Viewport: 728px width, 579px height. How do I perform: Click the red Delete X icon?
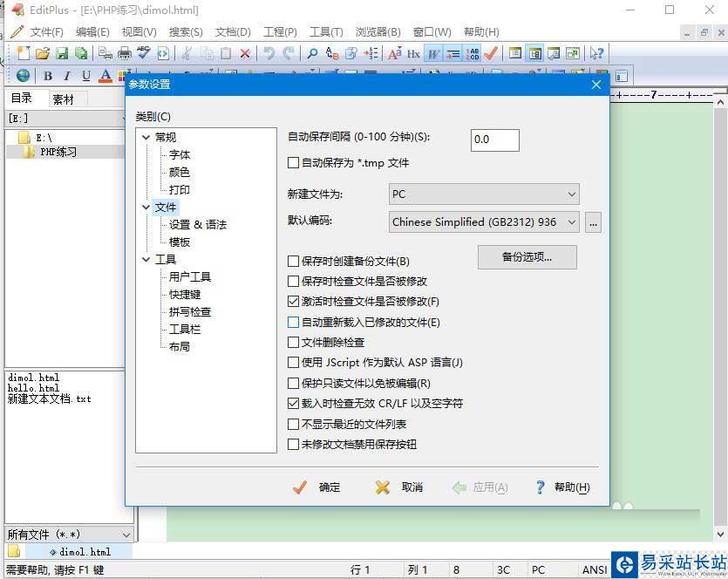[245, 53]
